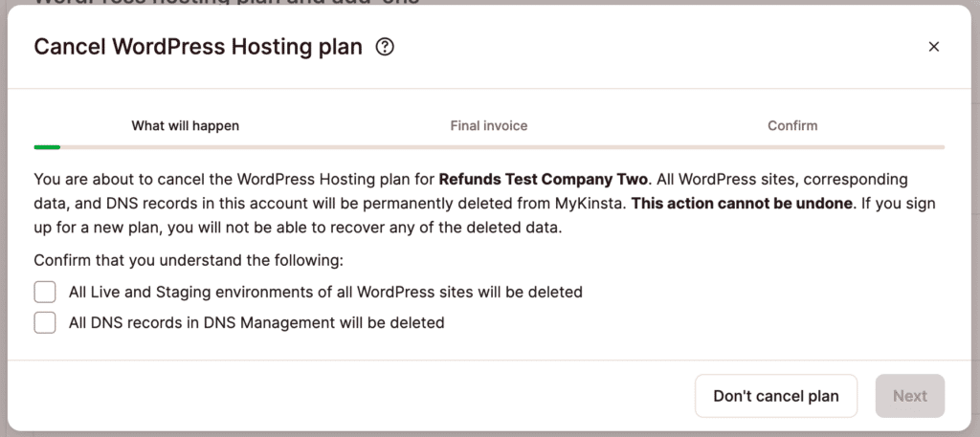The height and width of the screenshot is (437, 980).
Task: Check the Live and Staging environments checkbox
Action: coord(45,292)
